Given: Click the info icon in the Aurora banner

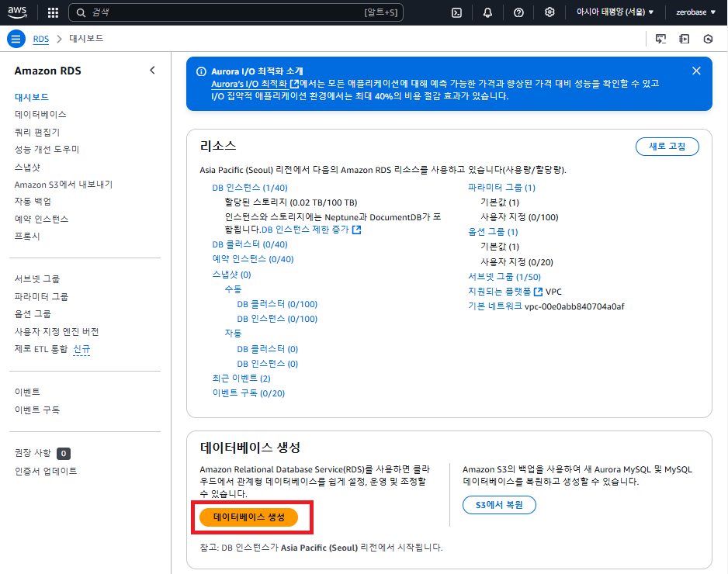Looking at the screenshot, I should pos(201,71).
